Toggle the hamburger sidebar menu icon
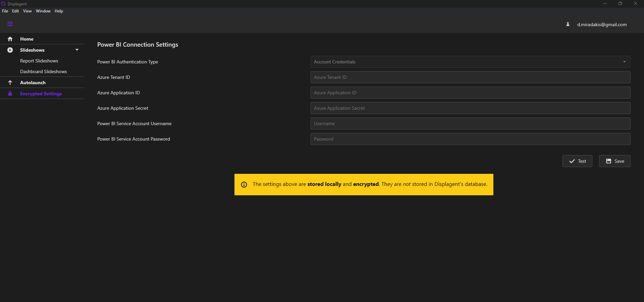The image size is (644, 302). tap(10, 24)
